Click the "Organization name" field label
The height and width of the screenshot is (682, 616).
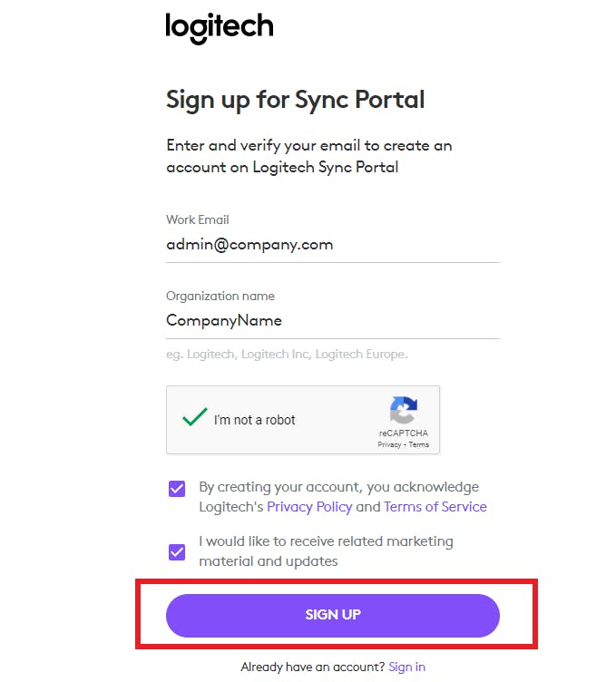(x=220, y=296)
